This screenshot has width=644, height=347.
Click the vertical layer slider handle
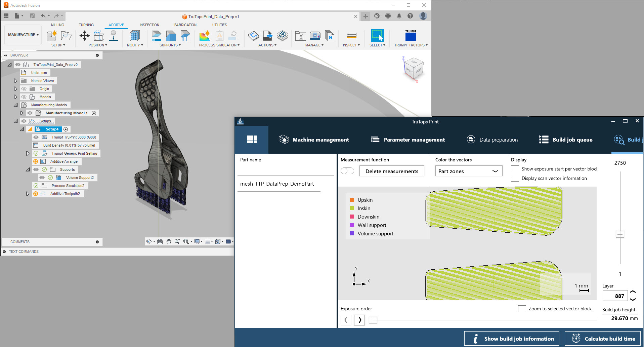tap(620, 234)
